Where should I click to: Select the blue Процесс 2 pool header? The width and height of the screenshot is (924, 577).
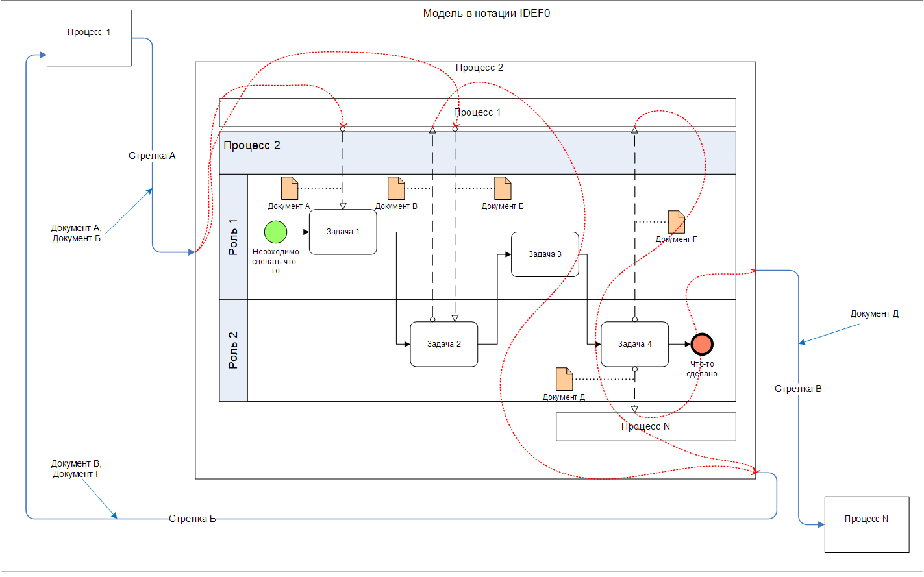[x=477, y=145]
